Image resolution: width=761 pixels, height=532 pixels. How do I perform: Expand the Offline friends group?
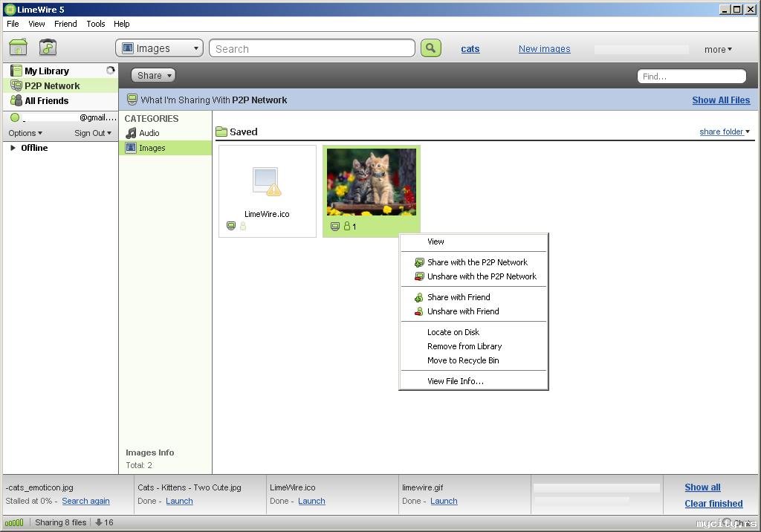13,148
